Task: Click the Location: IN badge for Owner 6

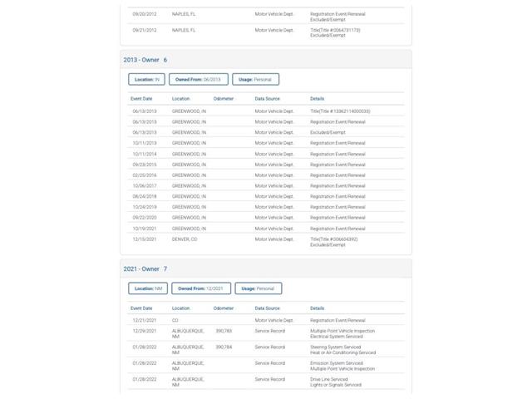Action: click(x=146, y=80)
